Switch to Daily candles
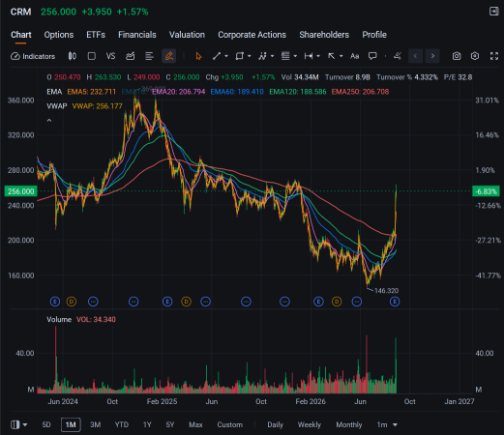 pos(275,425)
